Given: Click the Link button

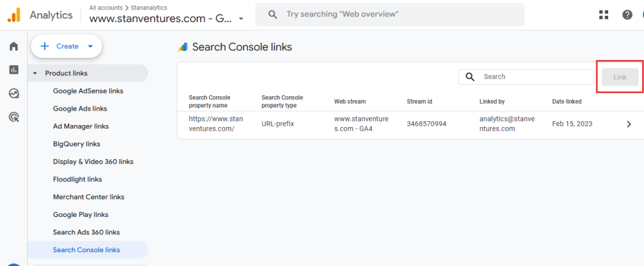Looking at the screenshot, I should (x=619, y=77).
